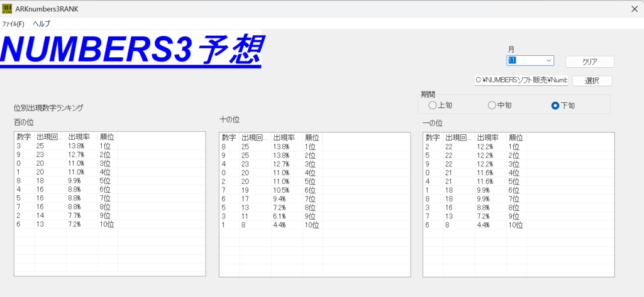The width and height of the screenshot is (644, 297).
Task: Close the ARKnumbers3RANK window
Action: point(634,9)
